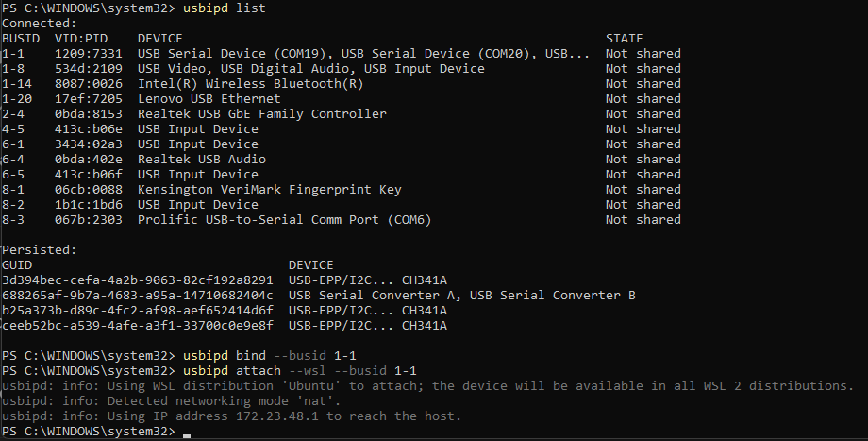
Task: Click the DEVICE column header in Connected list
Action: pos(160,39)
